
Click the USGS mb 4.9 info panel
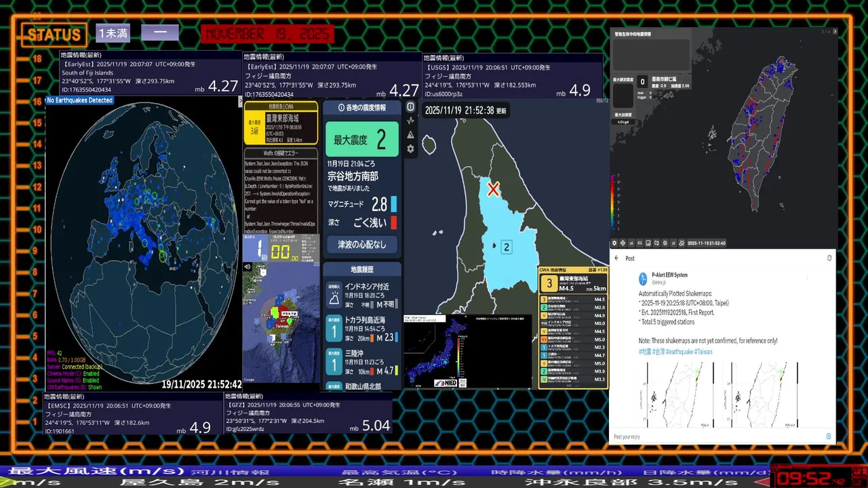513,77
